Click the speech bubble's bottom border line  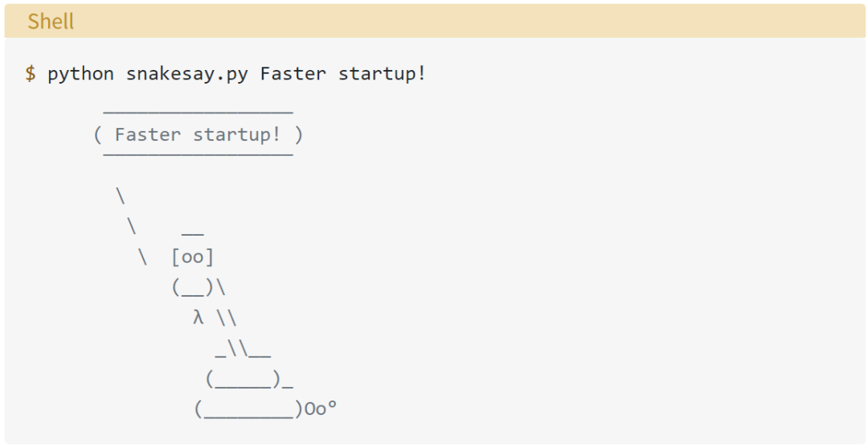198,153
